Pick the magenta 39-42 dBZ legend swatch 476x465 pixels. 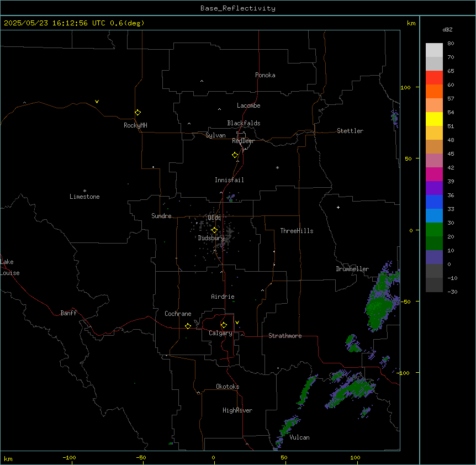pos(434,174)
